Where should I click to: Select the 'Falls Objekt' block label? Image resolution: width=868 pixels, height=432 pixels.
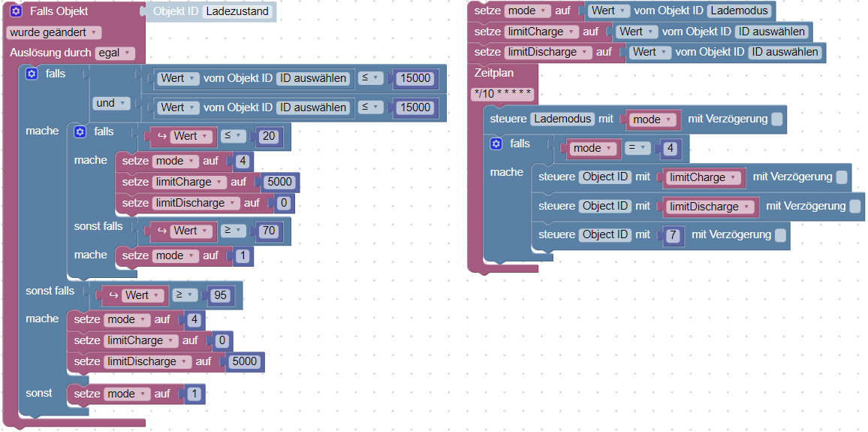click(59, 11)
